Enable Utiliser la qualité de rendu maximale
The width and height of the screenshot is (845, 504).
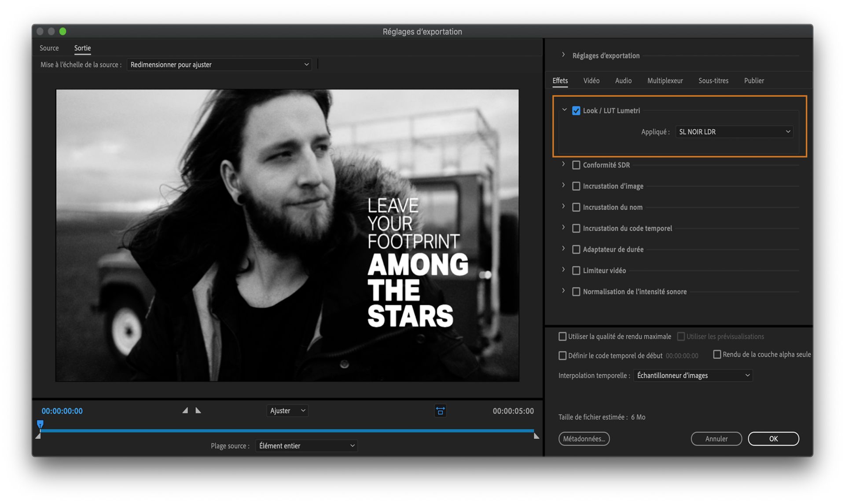point(562,336)
